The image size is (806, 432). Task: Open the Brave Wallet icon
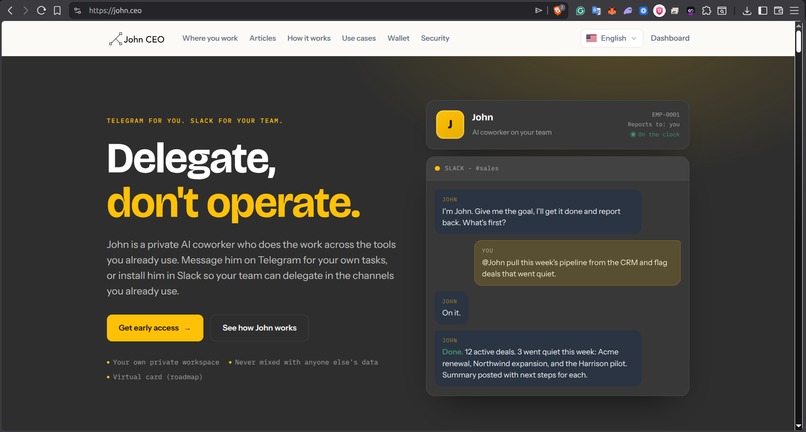pyautogui.click(x=779, y=10)
